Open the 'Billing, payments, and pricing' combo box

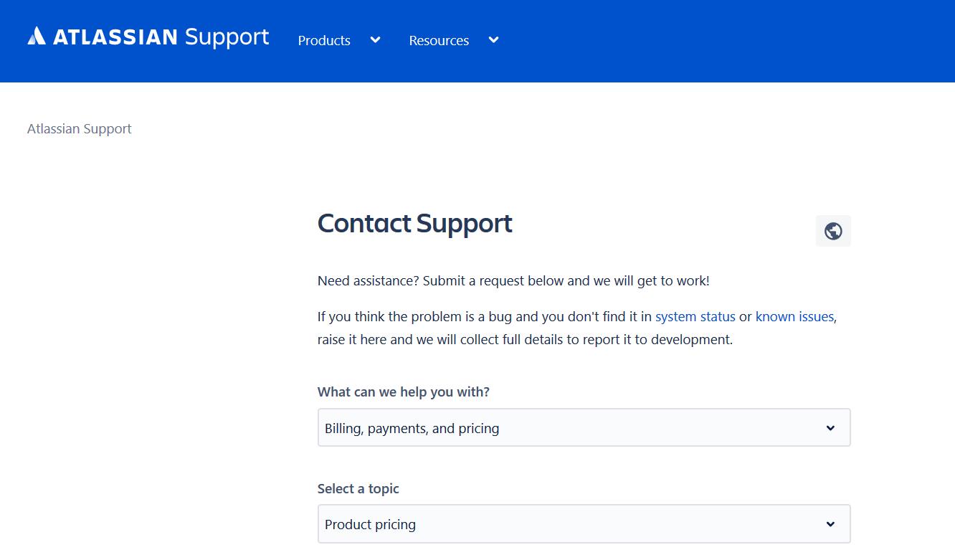point(584,427)
